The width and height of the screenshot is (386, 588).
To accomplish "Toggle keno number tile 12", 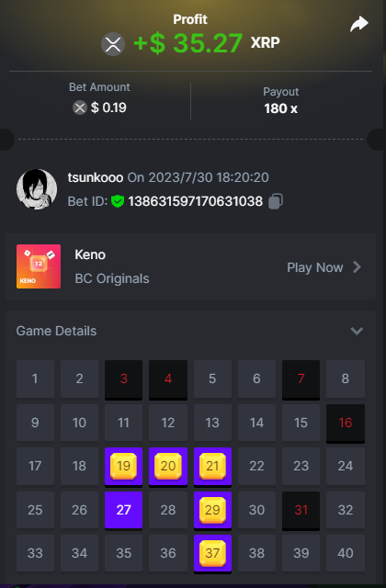I will click(x=167, y=423).
